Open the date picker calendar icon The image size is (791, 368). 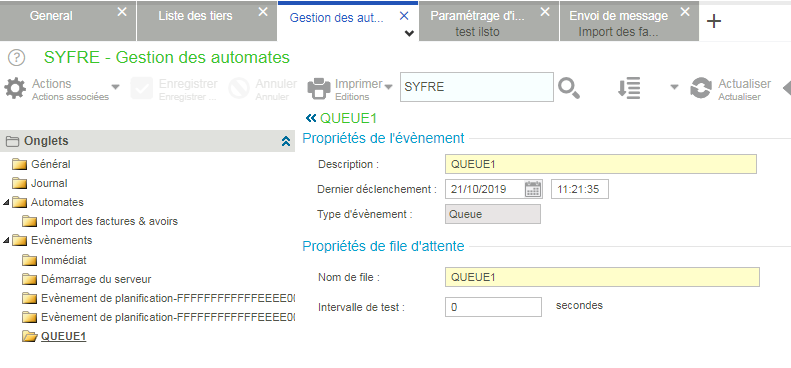click(x=533, y=189)
